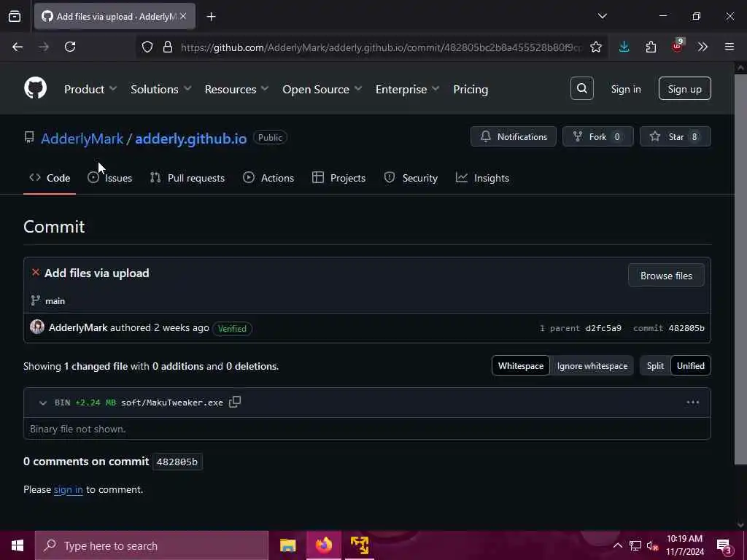Image resolution: width=747 pixels, height=560 pixels.
Task: Click Sign in at the header
Action: point(626,89)
